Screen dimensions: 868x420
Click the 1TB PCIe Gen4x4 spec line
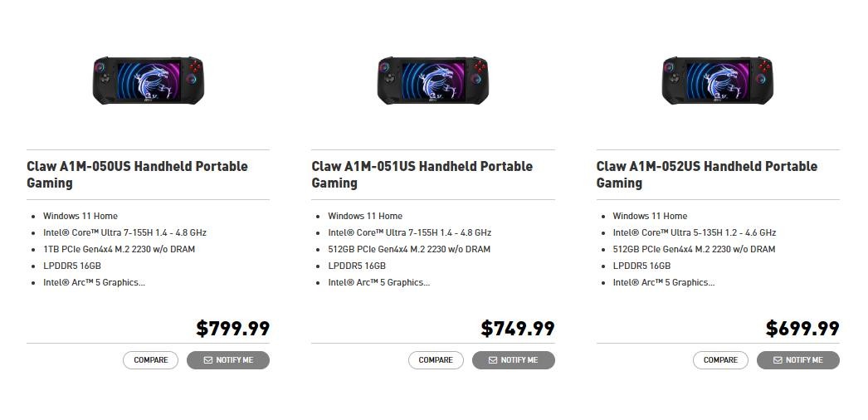(119, 249)
